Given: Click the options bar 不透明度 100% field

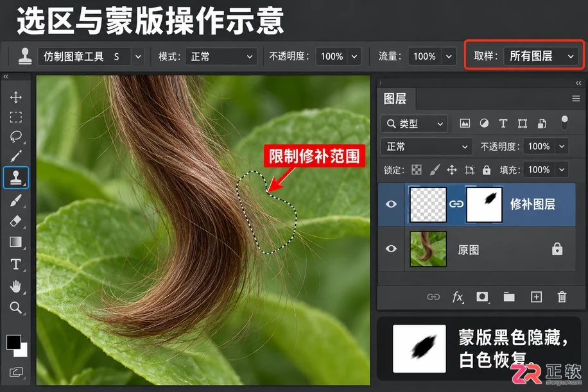Looking at the screenshot, I should point(331,56).
